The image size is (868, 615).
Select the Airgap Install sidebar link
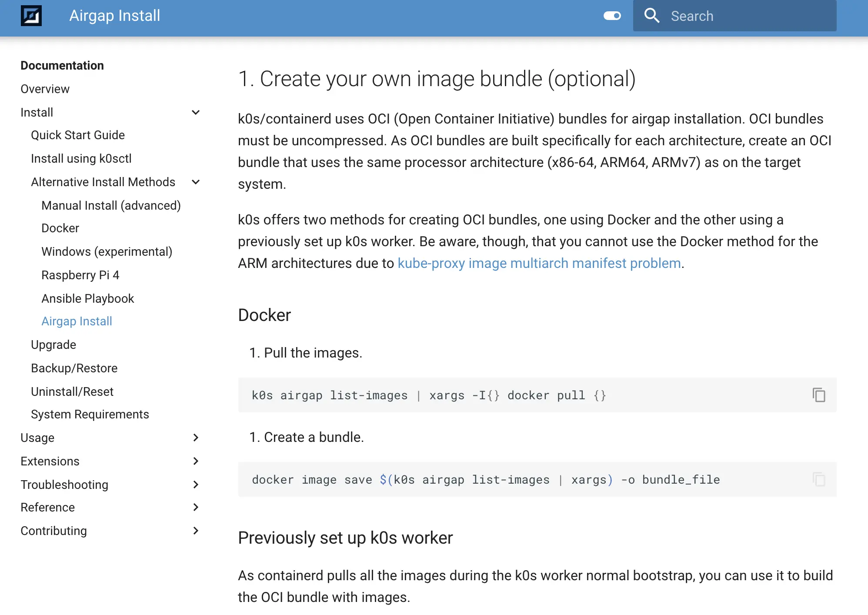[x=77, y=321]
